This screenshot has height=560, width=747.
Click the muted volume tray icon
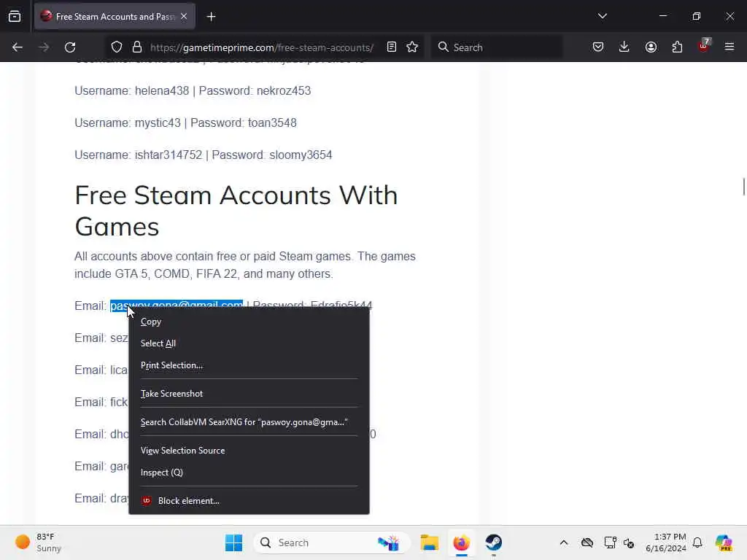click(x=629, y=542)
